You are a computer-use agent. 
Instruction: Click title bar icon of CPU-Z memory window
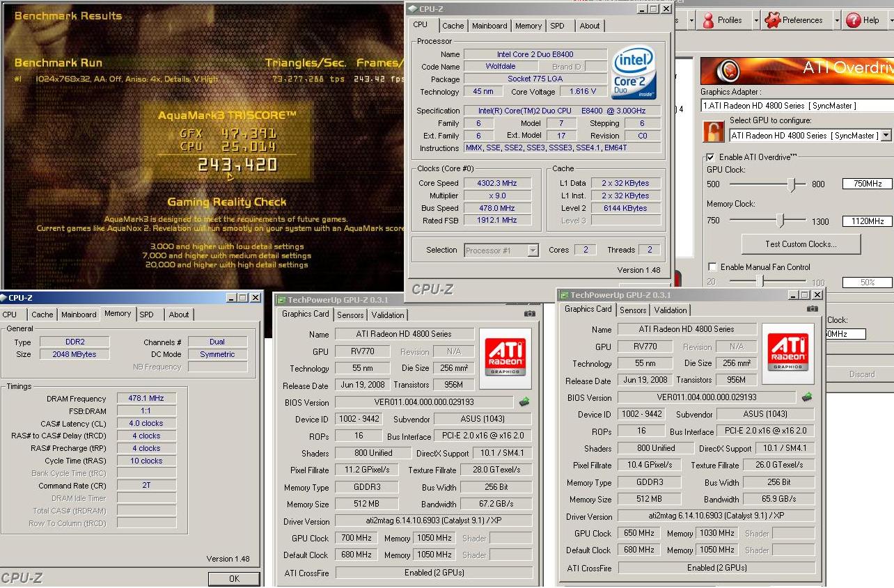[x=4, y=298]
